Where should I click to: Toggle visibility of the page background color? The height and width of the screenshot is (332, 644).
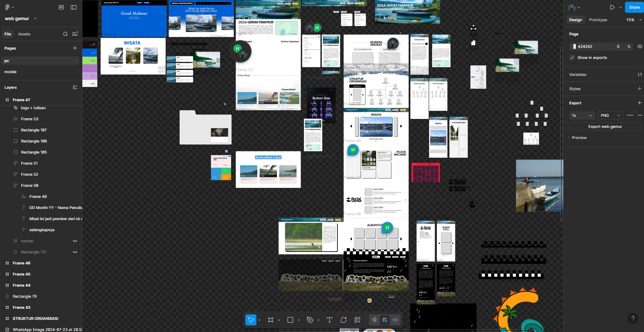[x=640, y=46]
